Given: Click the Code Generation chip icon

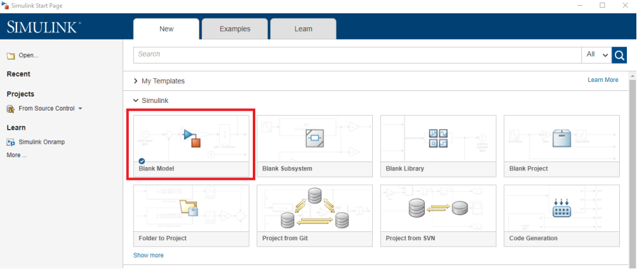Looking at the screenshot, I should pos(561,208).
